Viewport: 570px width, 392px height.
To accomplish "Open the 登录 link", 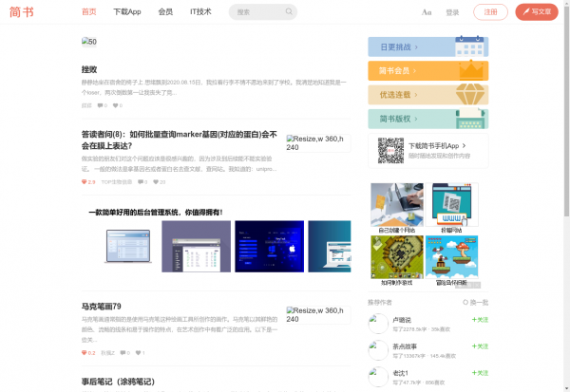I will click(x=452, y=12).
